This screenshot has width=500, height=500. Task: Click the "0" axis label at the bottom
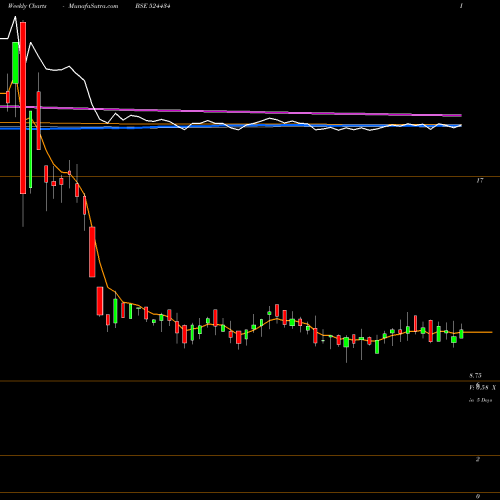[478, 496]
